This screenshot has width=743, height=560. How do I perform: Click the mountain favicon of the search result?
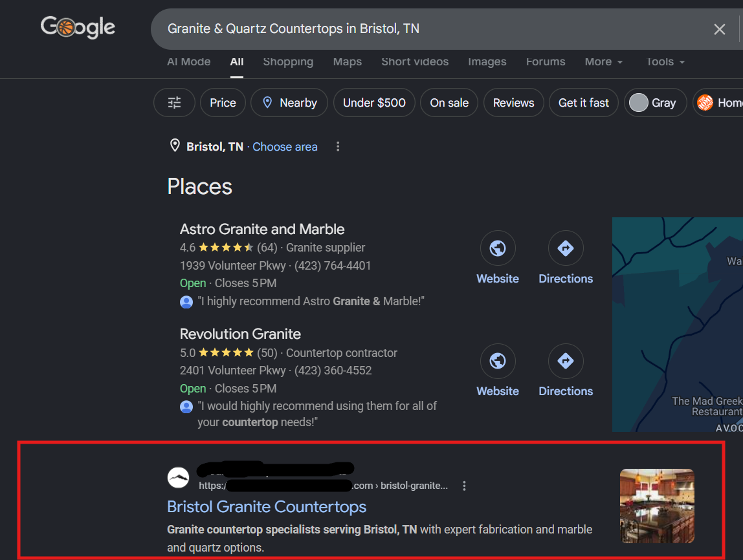click(178, 478)
